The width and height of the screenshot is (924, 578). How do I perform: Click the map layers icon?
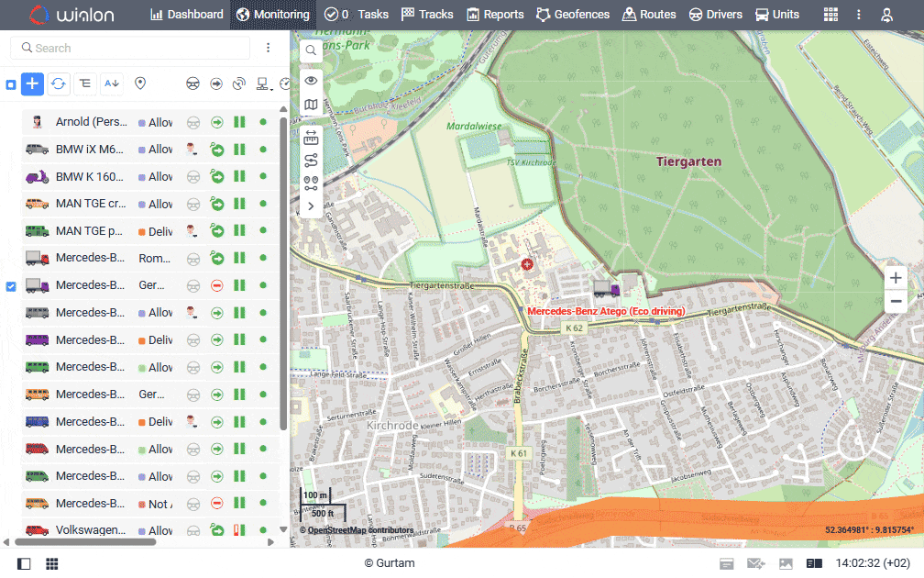(x=312, y=105)
